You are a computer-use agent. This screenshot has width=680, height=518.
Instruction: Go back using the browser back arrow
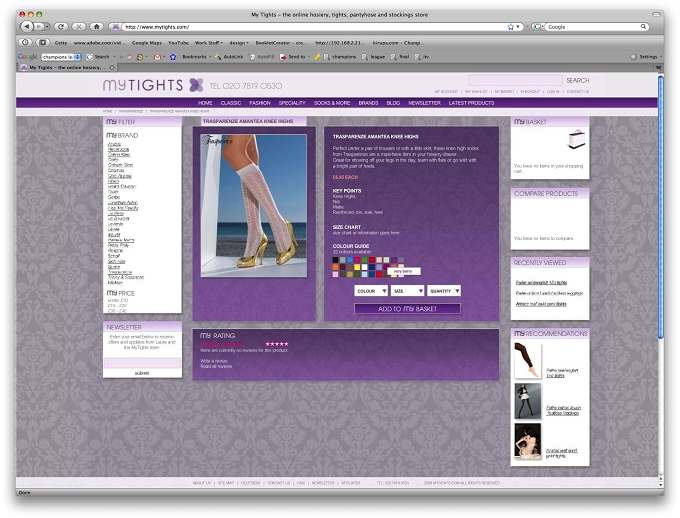pos(27,27)
